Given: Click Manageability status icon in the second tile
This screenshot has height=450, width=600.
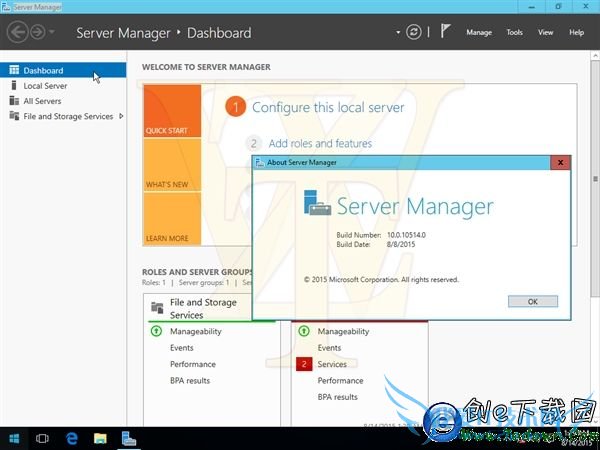Looking at the screenshot, I should click(304, 331).
